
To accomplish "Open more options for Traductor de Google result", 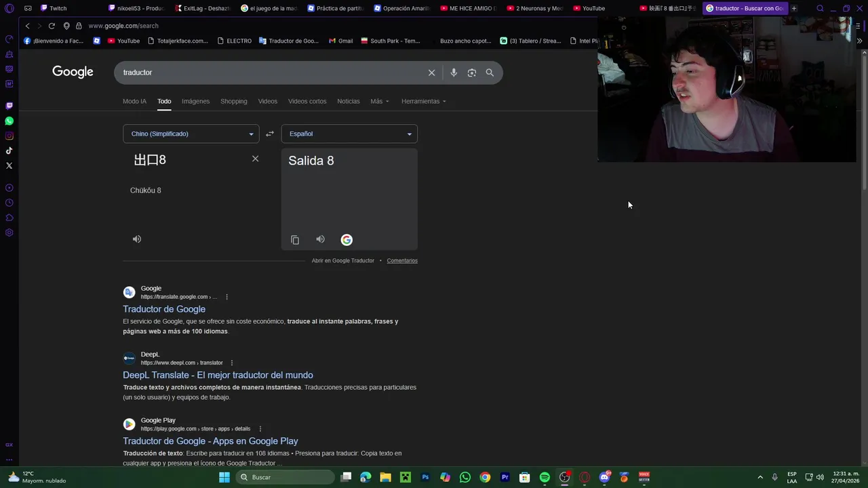I will (x=226, y=297).
